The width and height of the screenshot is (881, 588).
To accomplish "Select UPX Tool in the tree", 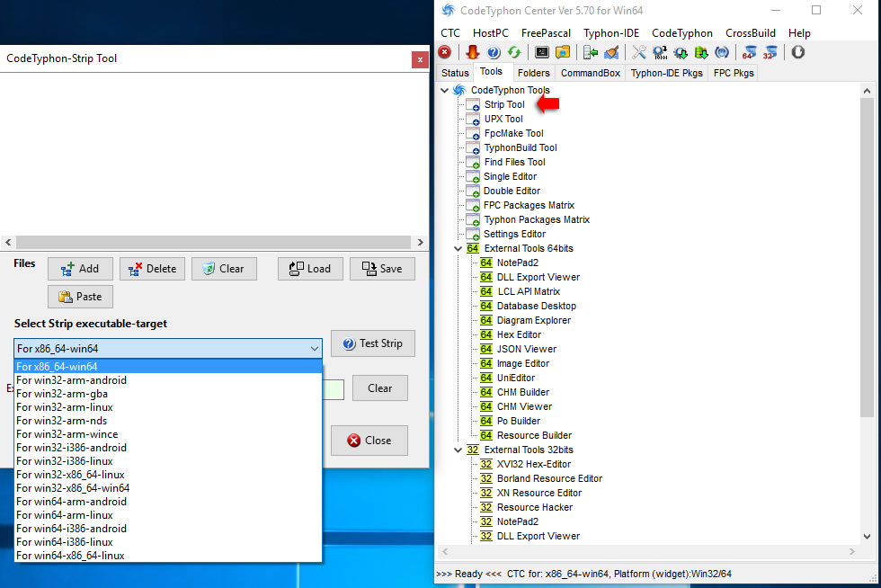I will pos(503,119).
